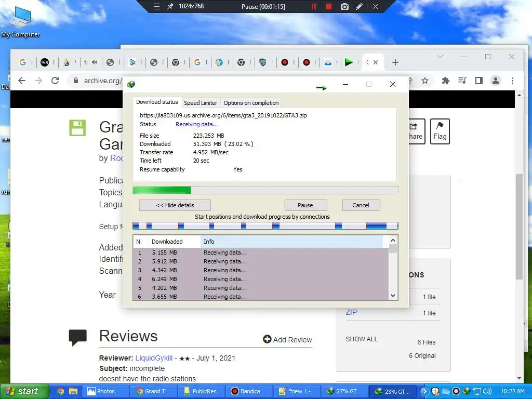Switch to the 27% GT download in taskbar
532x399 pixels.
point(344,391)
